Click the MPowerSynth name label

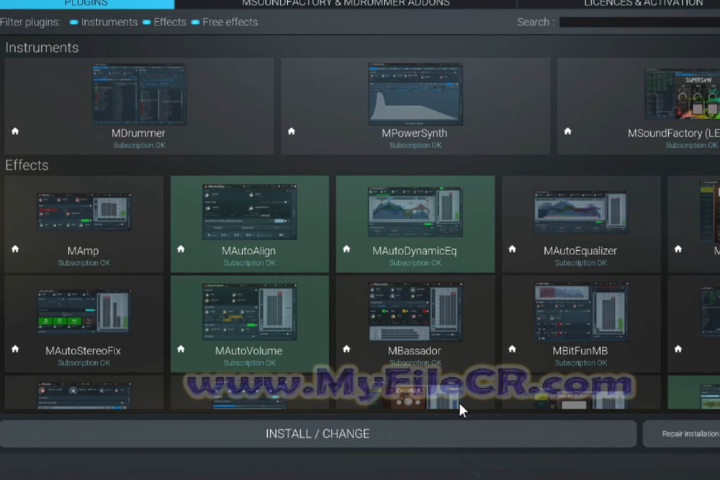[x=414, y=133]
